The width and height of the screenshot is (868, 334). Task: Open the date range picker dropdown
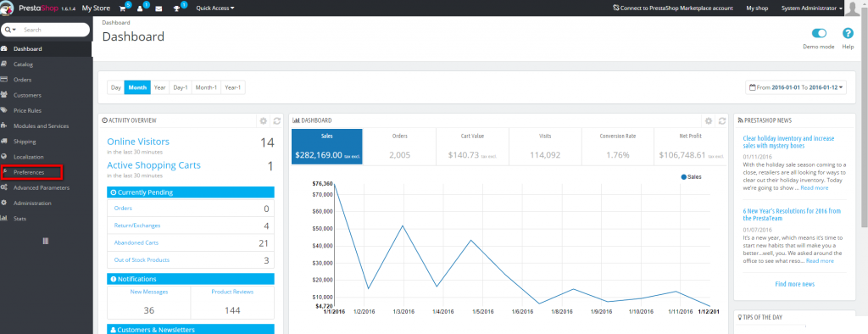(x=796, y=87)
